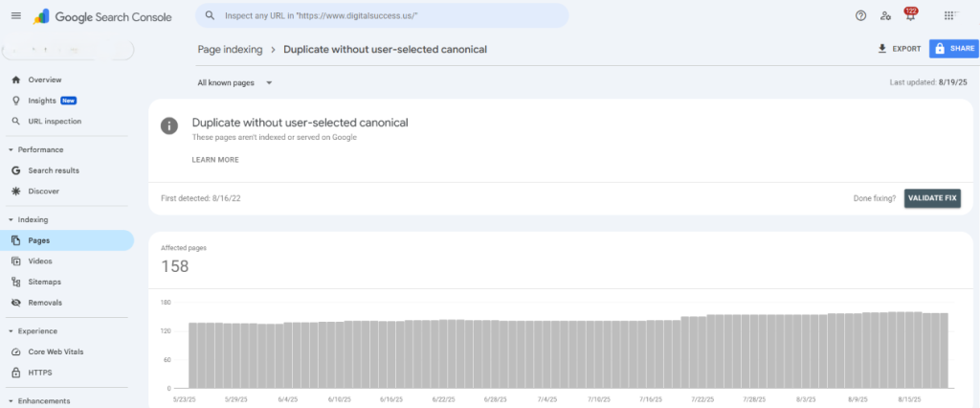The width and height of the screenshot is (980, 408).
Task: Collapse the Performance section
Action: (x=11, y=150)
